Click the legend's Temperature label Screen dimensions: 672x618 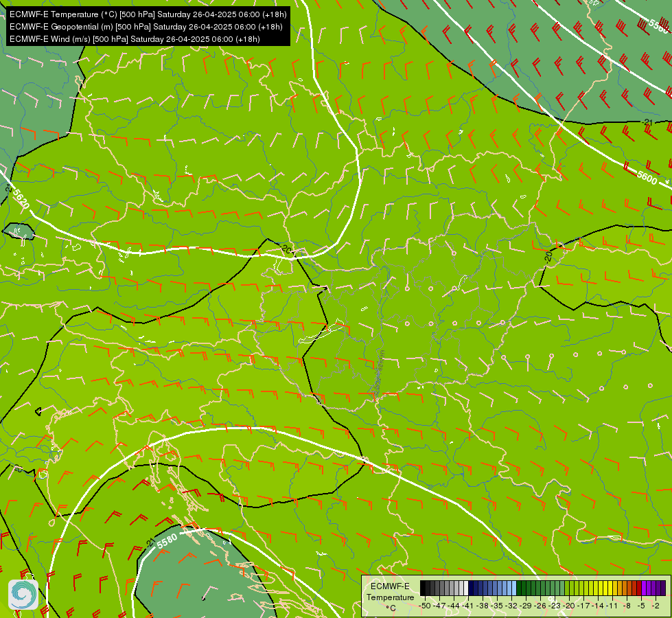(x=390, y=597)
